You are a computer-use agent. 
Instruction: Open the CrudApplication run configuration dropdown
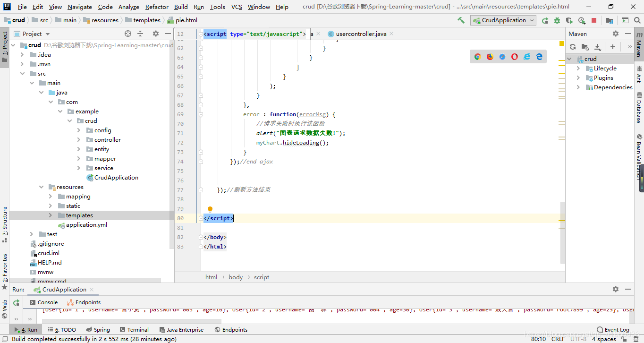coord(503,20)
